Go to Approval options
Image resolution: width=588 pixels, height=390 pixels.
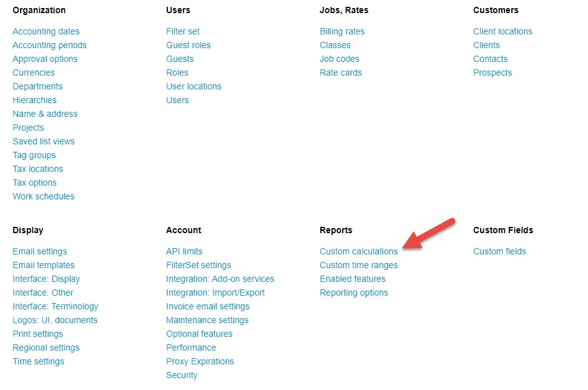pos(45,59)
